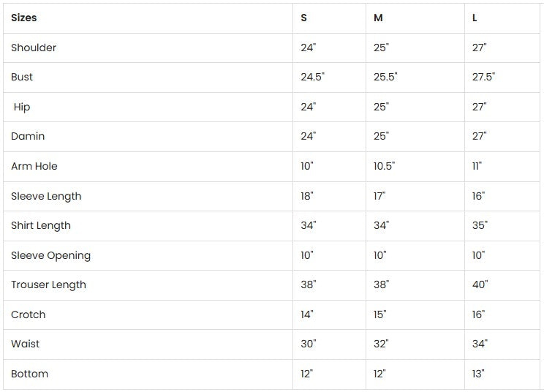Image resolution: width=544 pixels, height=392 pixels.
Task: Click the Bust value 25.5" for size M
Action: coord(385,77)
